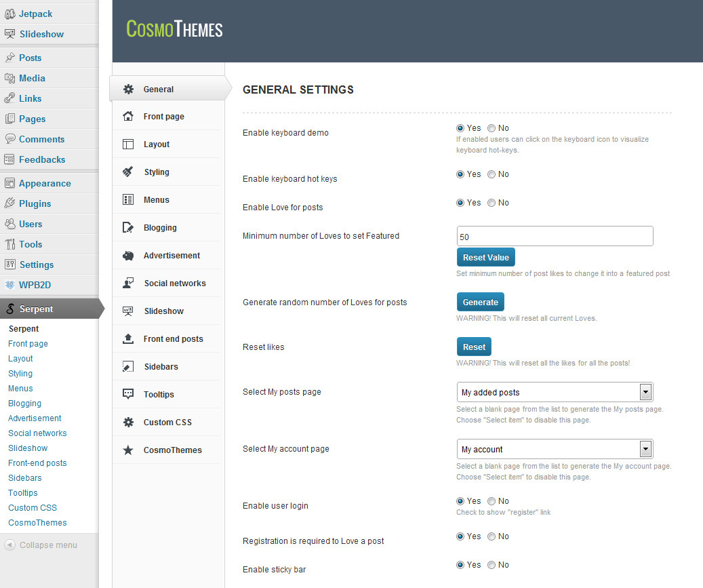This screenshot has height=588, width=703.
Task: Click the Generate random Loves button
Action: 480,302
